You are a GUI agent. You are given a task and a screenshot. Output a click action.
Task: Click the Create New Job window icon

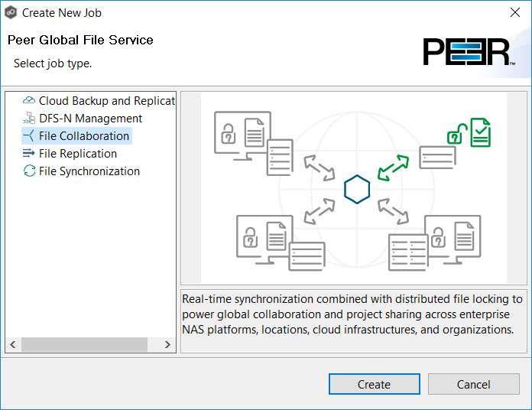11,13
